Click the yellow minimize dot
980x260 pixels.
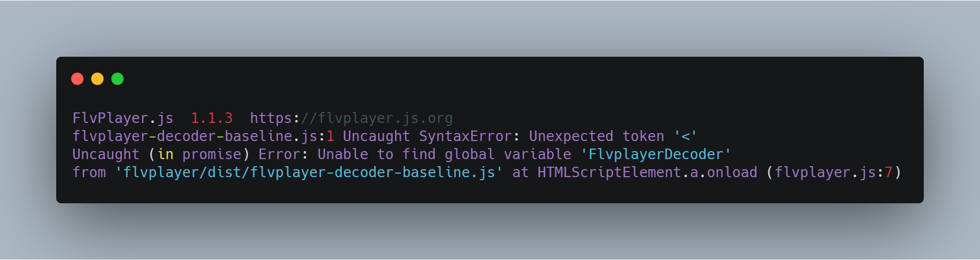click(x=97, y=79)
